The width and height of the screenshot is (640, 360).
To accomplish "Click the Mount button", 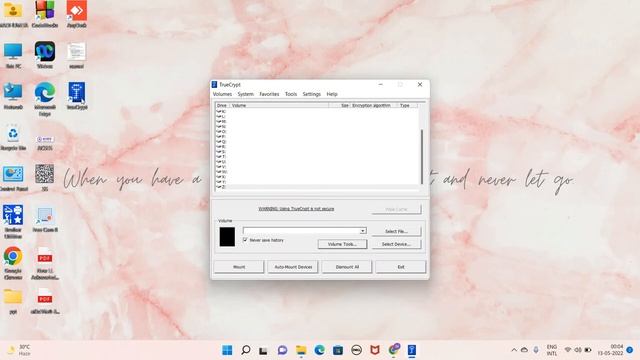I will click(x=239, y=267).
